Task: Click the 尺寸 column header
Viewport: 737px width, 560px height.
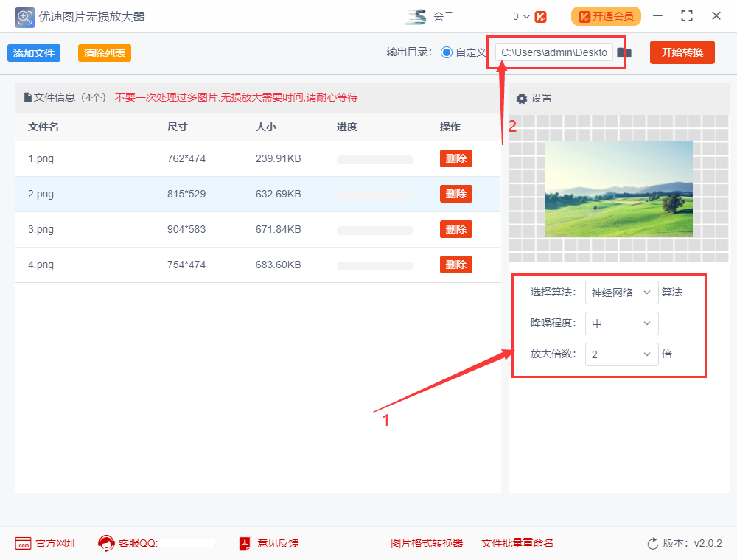Action: (x=177, y=127)
